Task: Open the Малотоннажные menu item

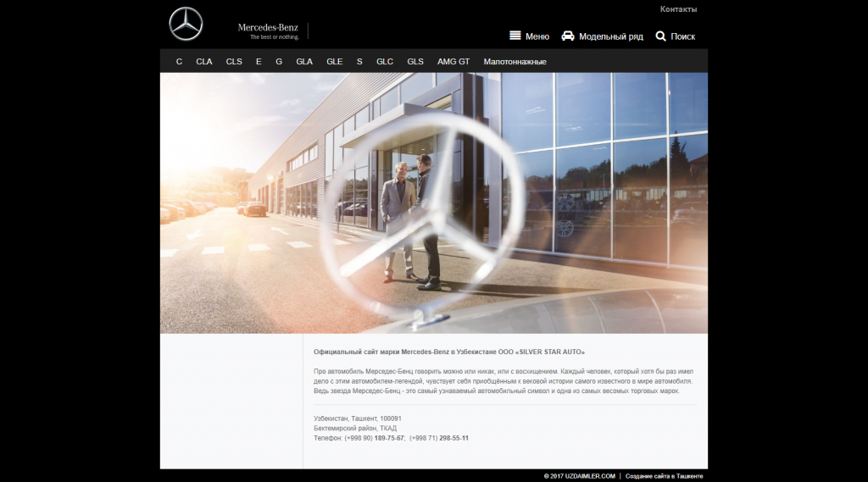Action: point(515,62)
